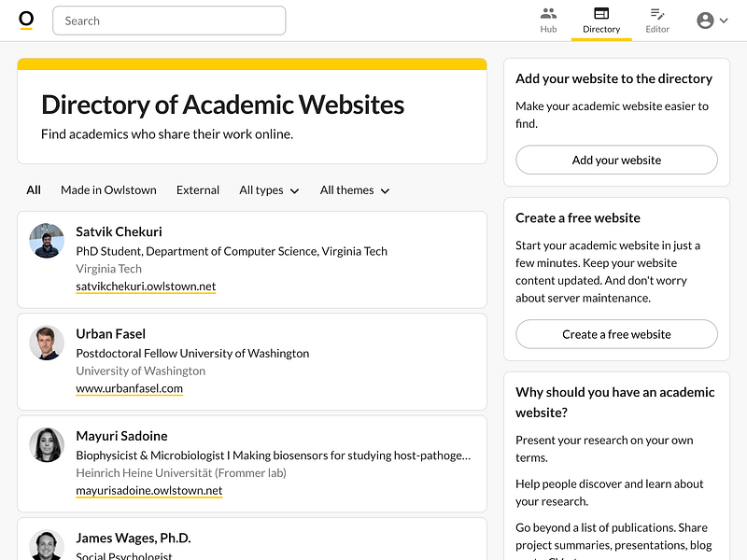Open the Editor pencil icon
Screen dimensions: 747x560
[657, 14]
